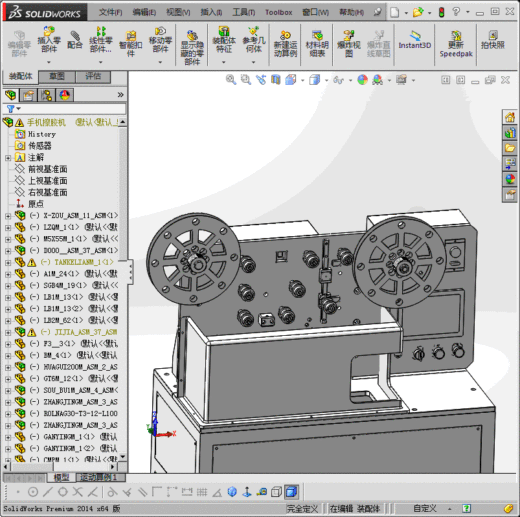Toggle Show Hidden Components (显示隐藏的零部件)

(192, 48)
